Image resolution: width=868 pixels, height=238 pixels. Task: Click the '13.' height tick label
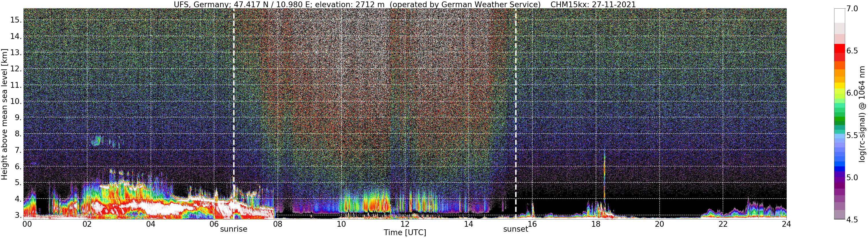coord(16,53)
